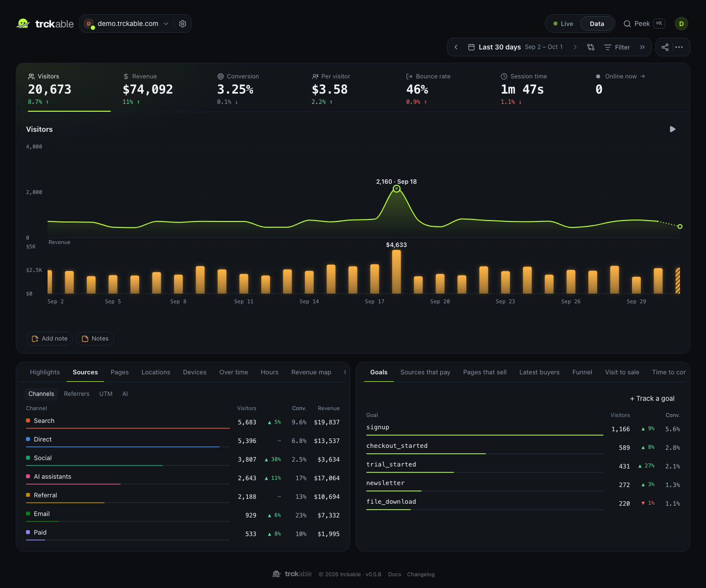
Task: Click the share icon
Action: [665, 47]
